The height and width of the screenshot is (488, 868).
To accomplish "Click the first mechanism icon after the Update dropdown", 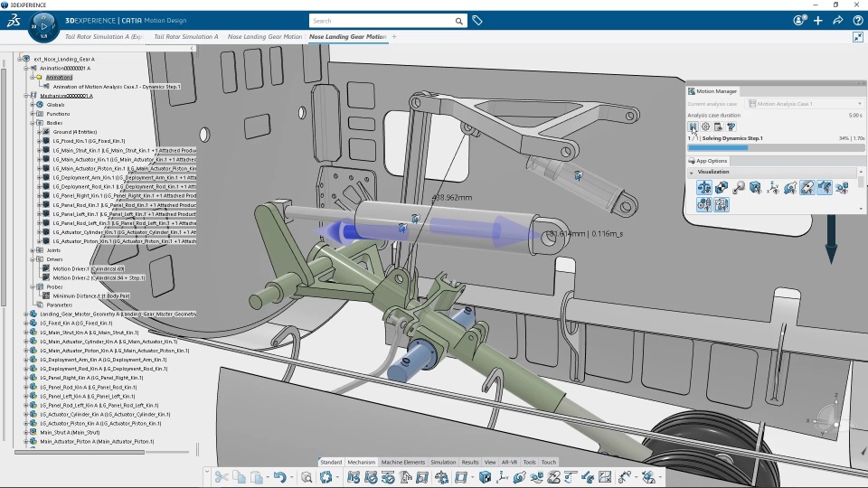I will [x=354, y=477].
